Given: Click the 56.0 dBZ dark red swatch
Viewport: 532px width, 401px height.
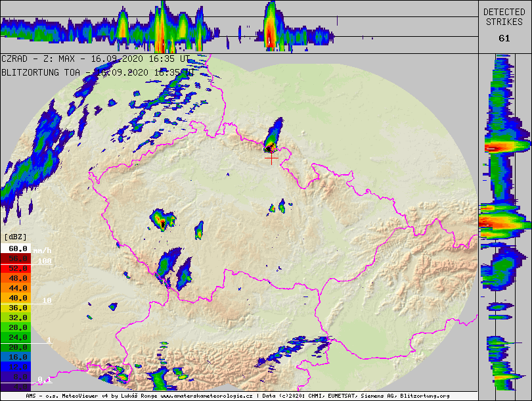Looking at the screenshot, I should (x=16, y=259).
